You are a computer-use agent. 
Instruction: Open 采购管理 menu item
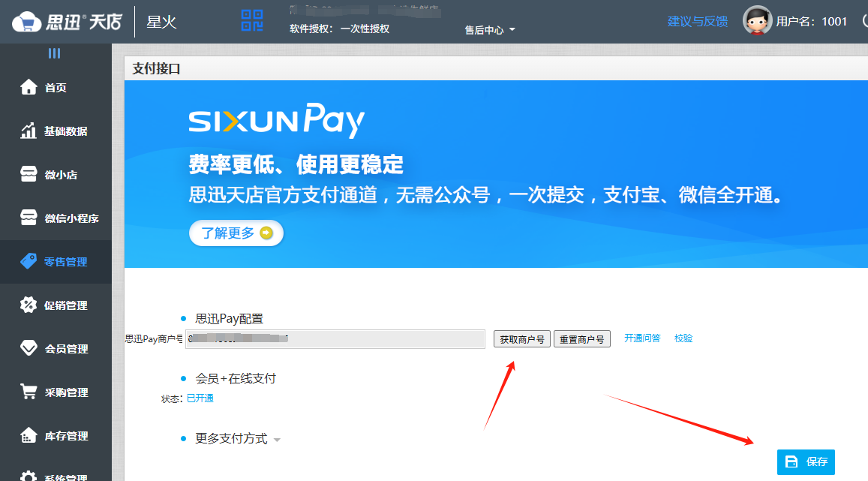[x=56, y=392]
